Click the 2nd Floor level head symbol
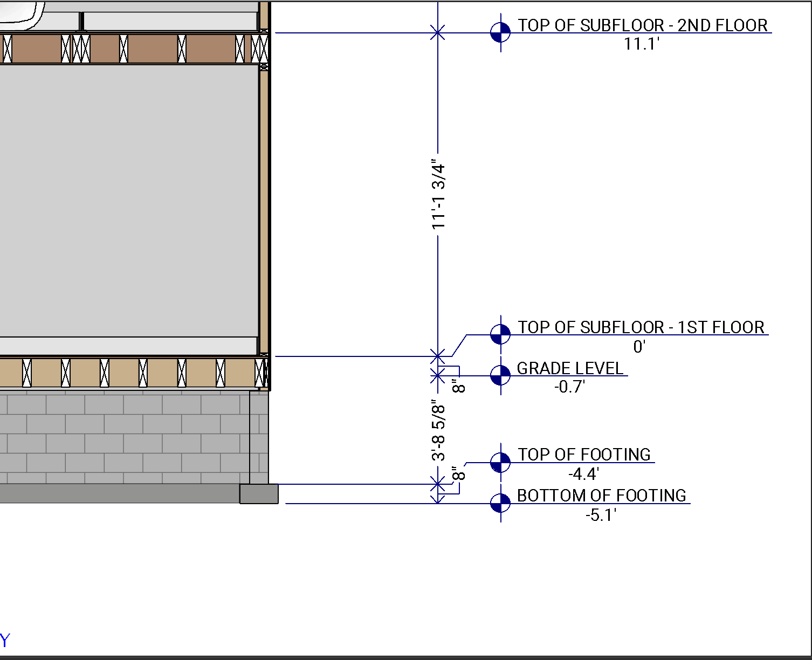 pyautogui.click(x=500, y=32)
